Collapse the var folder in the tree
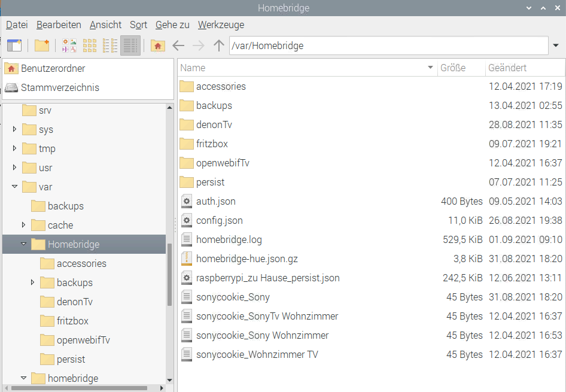This screenshot has height=392, width=566. tap(14, 186)
